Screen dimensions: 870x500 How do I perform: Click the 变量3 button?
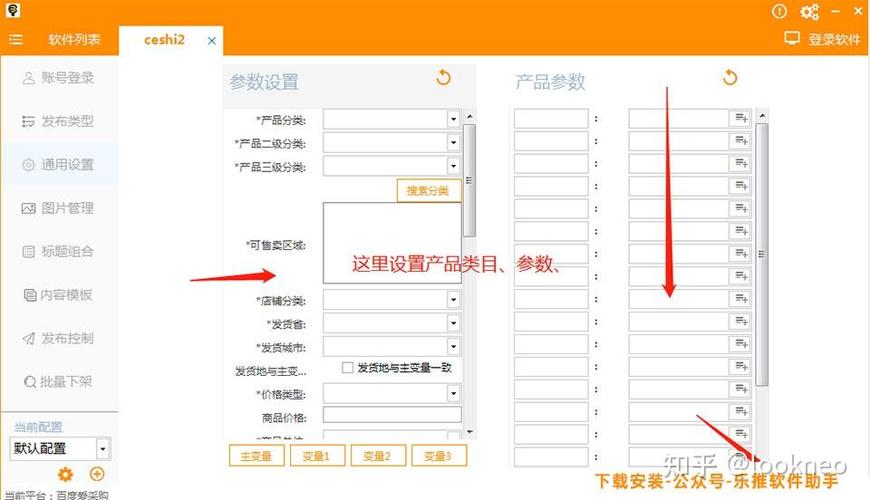pos(438,456)
